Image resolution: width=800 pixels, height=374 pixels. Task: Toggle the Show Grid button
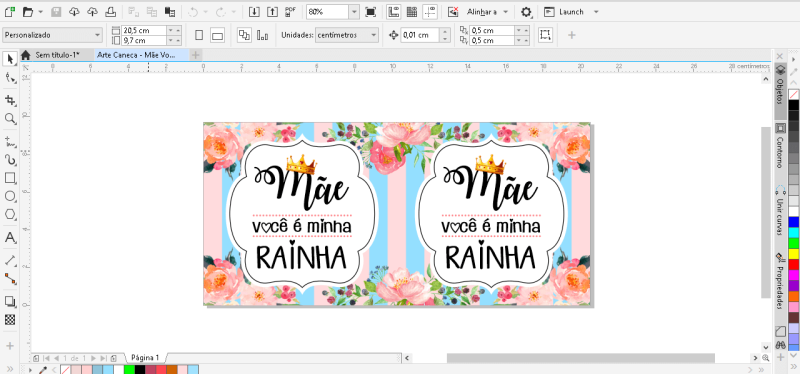[412, 11]
